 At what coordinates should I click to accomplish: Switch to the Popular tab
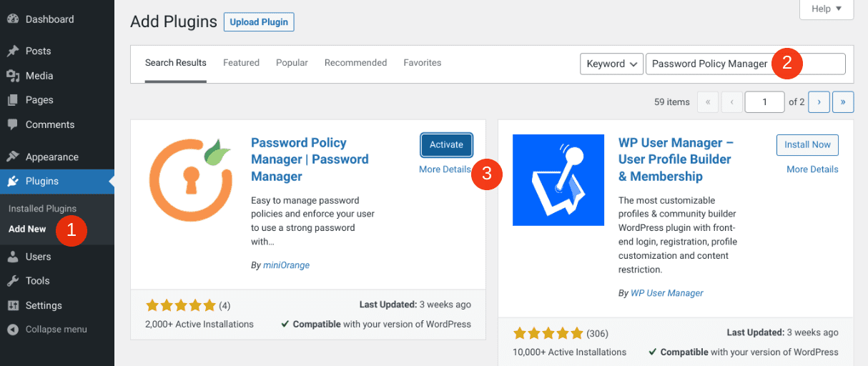point(292,63)
